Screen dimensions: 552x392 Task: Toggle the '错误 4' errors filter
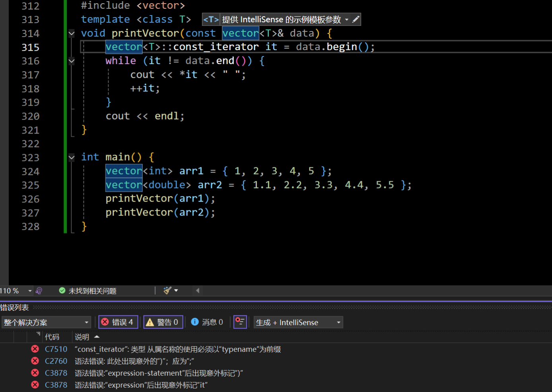118,322
